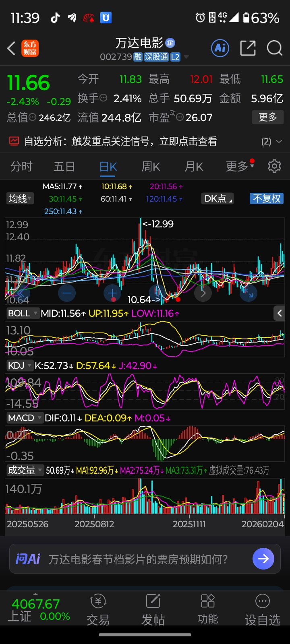The image size is (290, 644).
Task: Open TikTok notification in status bar
Action: click(55, 18)
